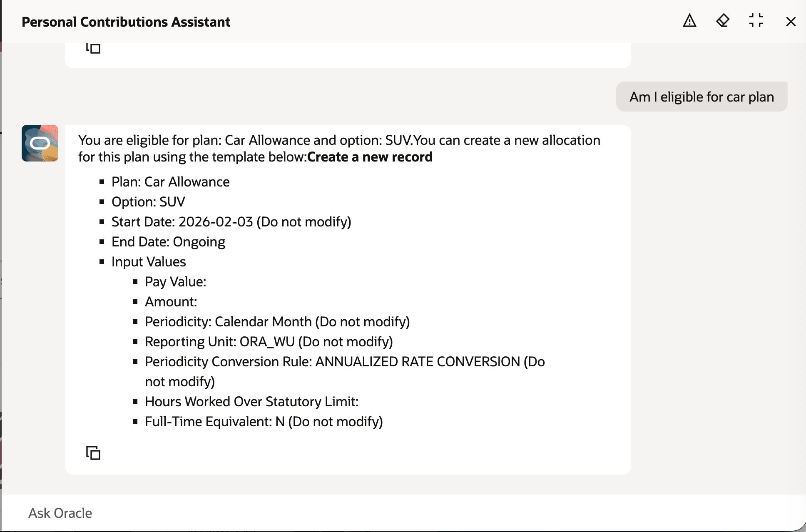
Task: Clear the conversation with the eraser icon
Action: (x=723, y=22)
